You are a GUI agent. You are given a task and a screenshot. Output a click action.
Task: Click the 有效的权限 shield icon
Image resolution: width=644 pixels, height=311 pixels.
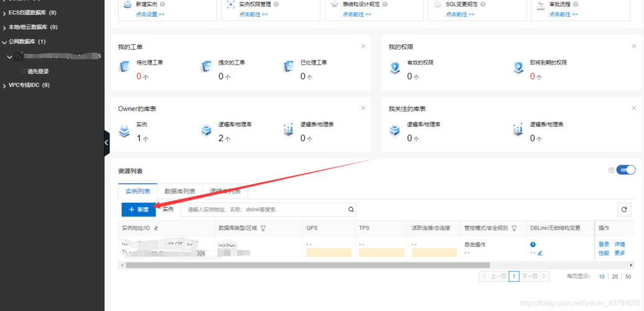(394, 68)
